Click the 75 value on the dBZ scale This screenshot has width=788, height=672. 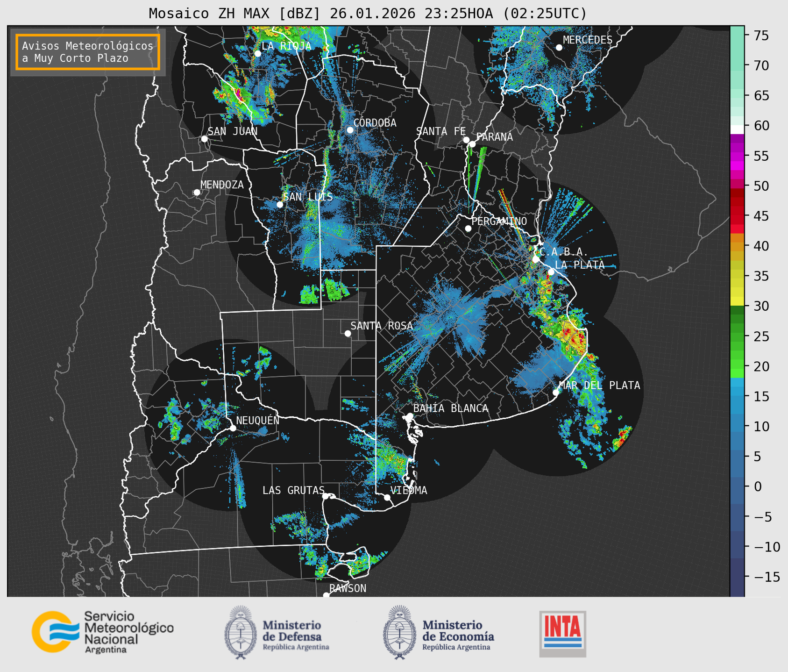tap(761, 36)
